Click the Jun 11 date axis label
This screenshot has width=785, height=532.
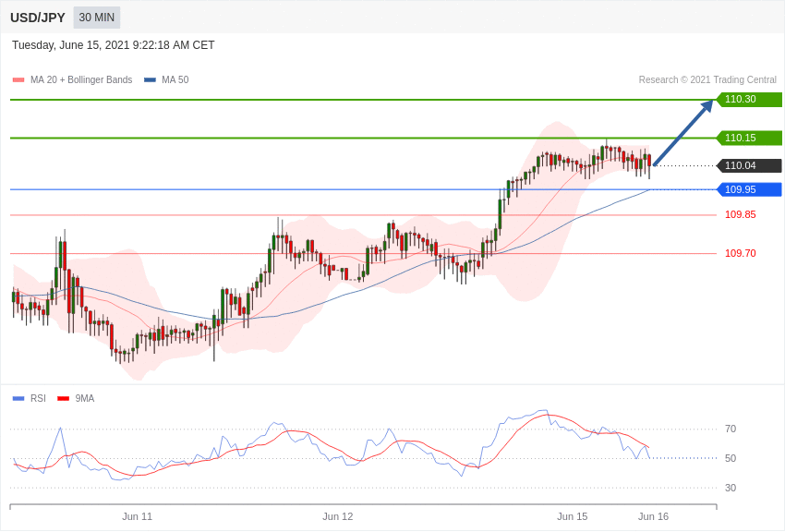[138, 516]
